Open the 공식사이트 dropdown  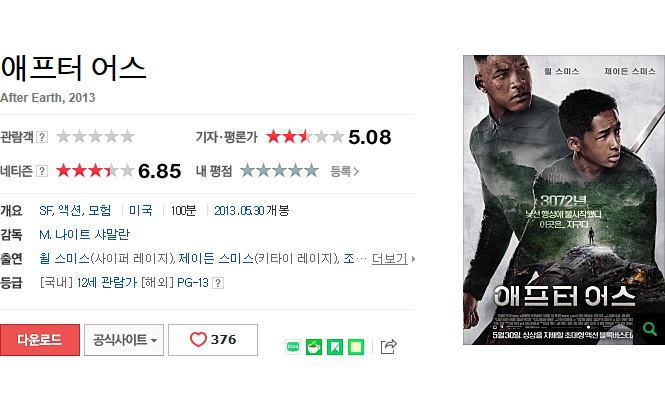click(124, 340)
